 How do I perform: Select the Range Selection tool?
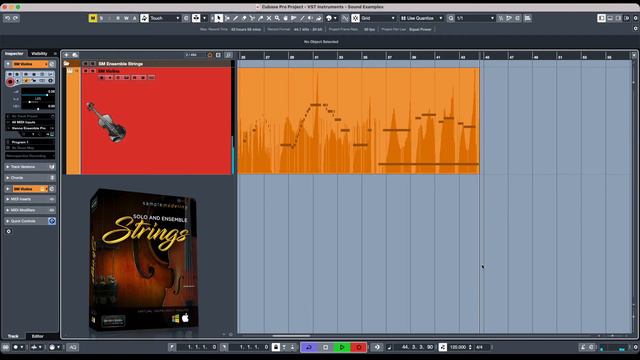pos(227,18)
